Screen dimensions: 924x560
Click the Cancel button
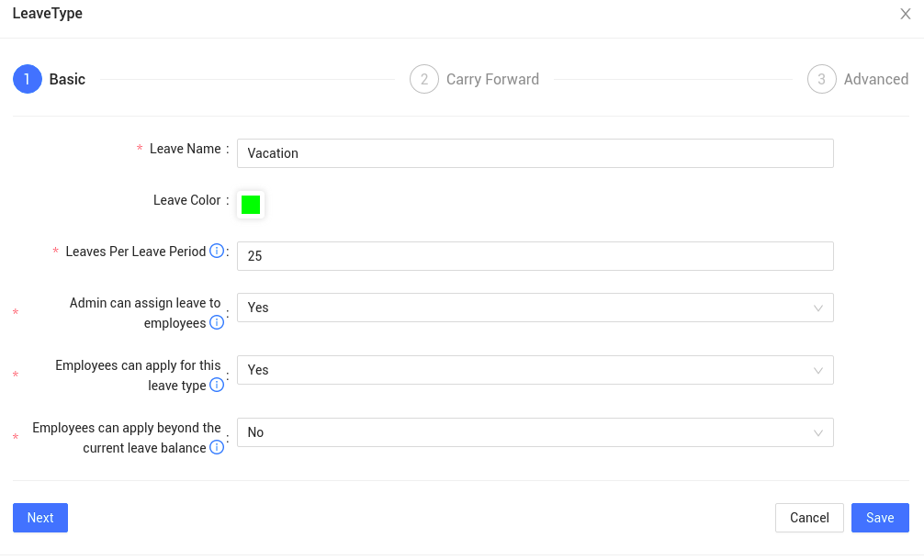coord(809,518)
